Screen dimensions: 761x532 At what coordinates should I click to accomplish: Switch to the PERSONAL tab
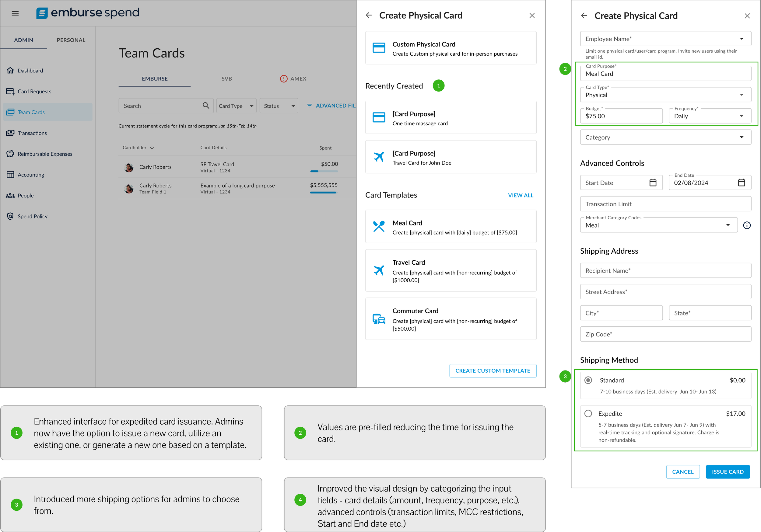[x=71, y=40]
